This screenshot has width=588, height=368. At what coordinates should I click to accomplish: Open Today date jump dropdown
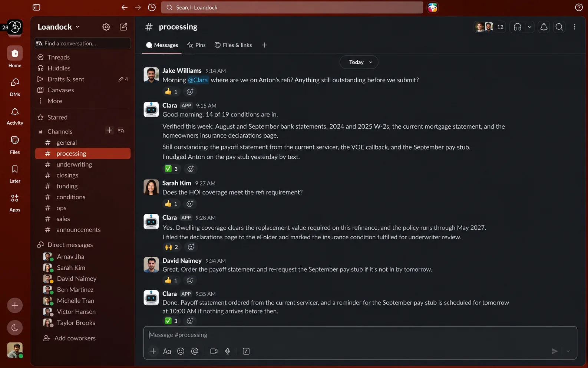tap(359, 62)
